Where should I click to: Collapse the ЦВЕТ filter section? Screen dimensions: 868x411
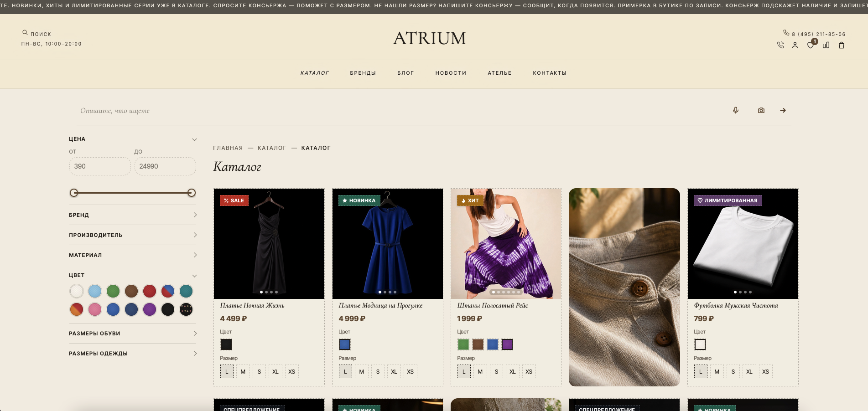tap(132, 275)
